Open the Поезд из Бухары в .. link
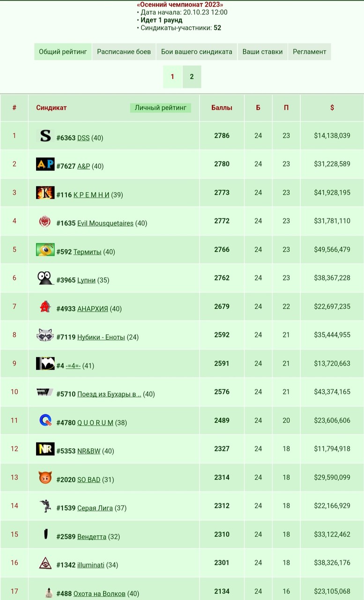Viewport: 364px width, 600px height. click(x=109, y=394)
